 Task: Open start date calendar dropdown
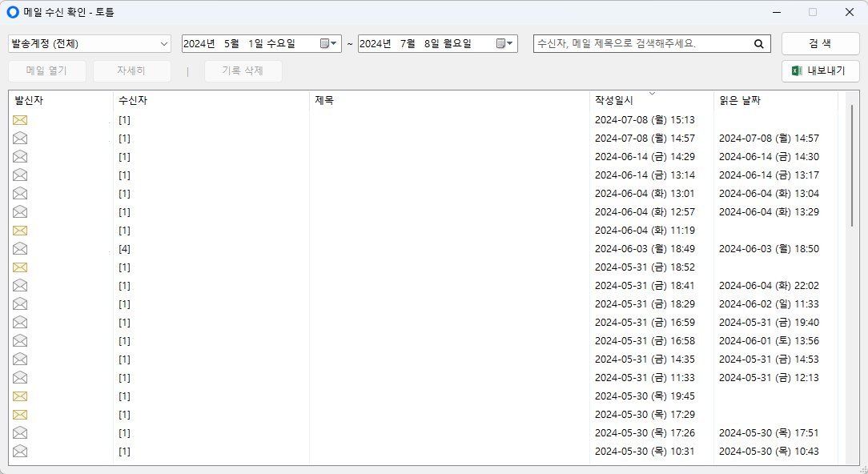329,44
